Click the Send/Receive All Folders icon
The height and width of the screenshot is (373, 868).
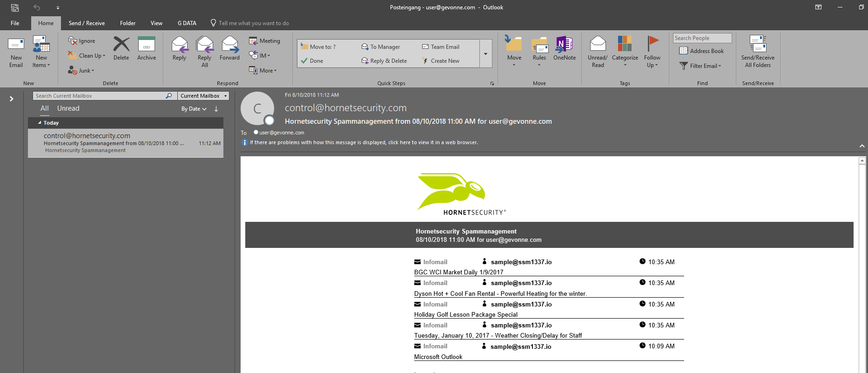758,52
